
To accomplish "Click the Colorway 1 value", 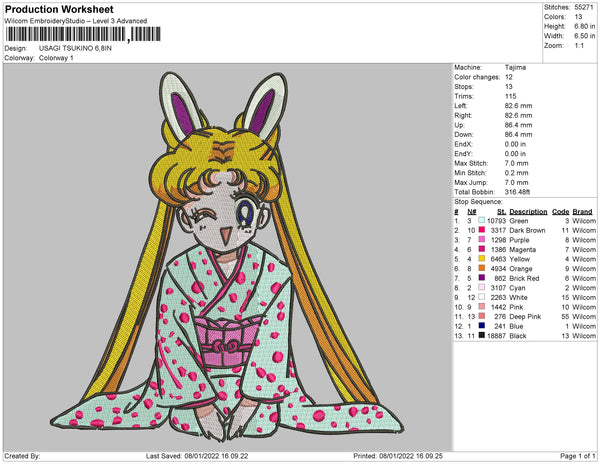I will pyautogui.click(x=56, y=58).
